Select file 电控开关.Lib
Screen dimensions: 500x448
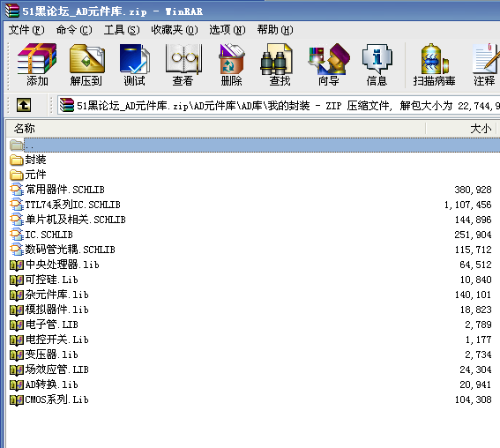[56, 340]
